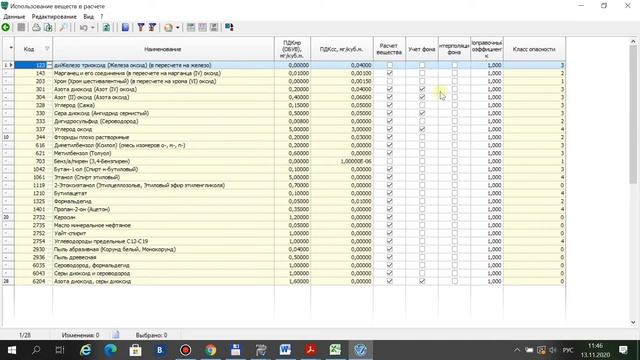The image size is (640, 360).
Task: Open Adobe Acrobat from taskbar
Action: pos(310,350)
